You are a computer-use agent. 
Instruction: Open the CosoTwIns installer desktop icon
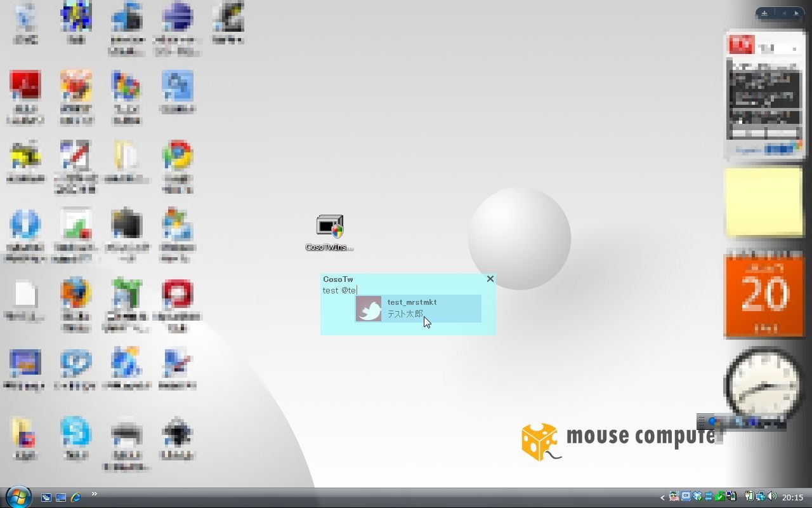pos(329,232)
